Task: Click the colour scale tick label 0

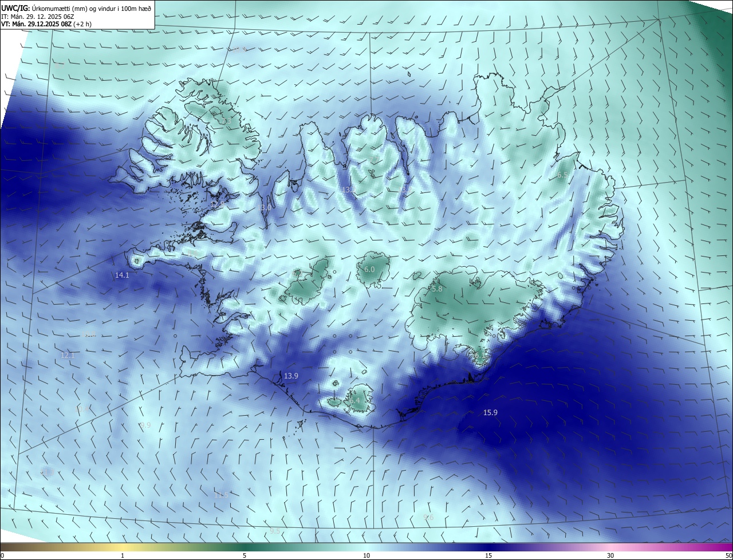Action: point(2,555)
